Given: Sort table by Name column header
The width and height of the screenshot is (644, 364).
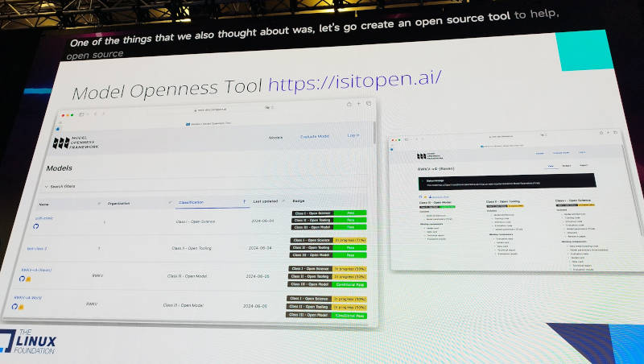Looking at the screenshot, I should tap(44, 205).
